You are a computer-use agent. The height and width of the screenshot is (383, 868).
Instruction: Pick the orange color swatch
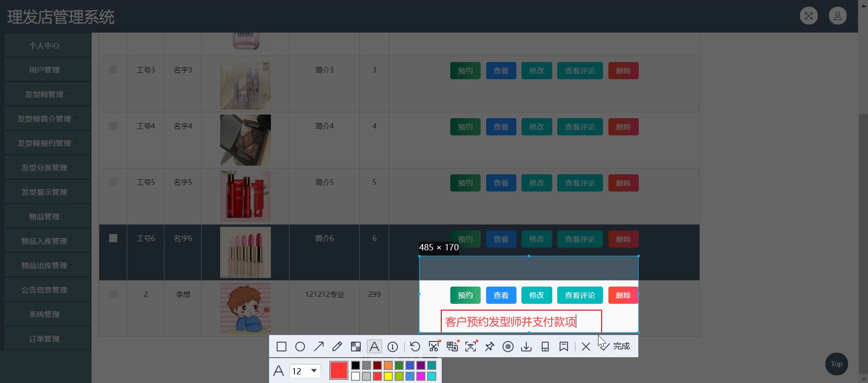(388, 365)
